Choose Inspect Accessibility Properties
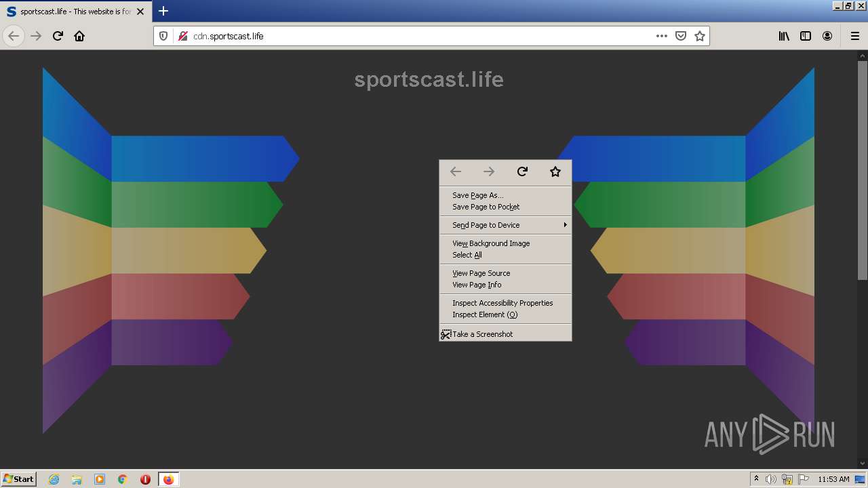 pos(505,303)
